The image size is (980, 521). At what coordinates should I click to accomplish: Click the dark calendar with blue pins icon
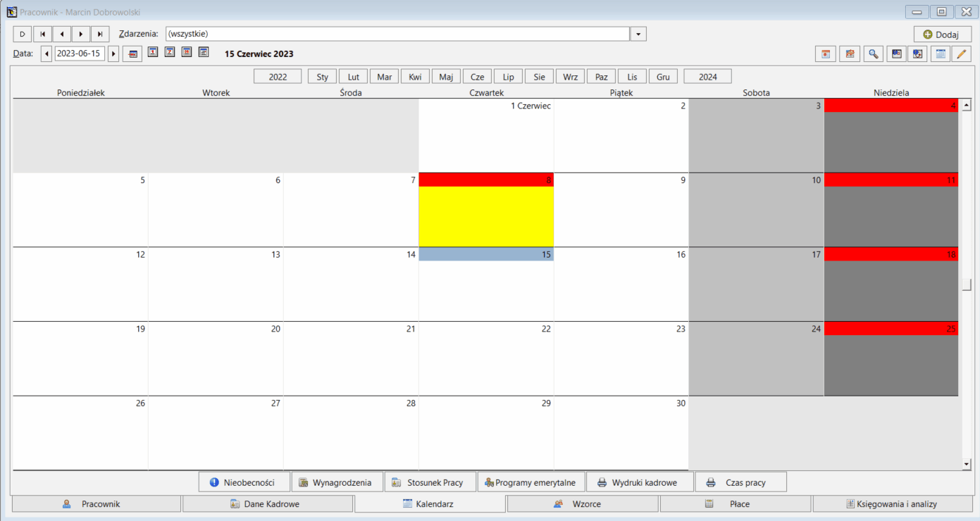896,54
